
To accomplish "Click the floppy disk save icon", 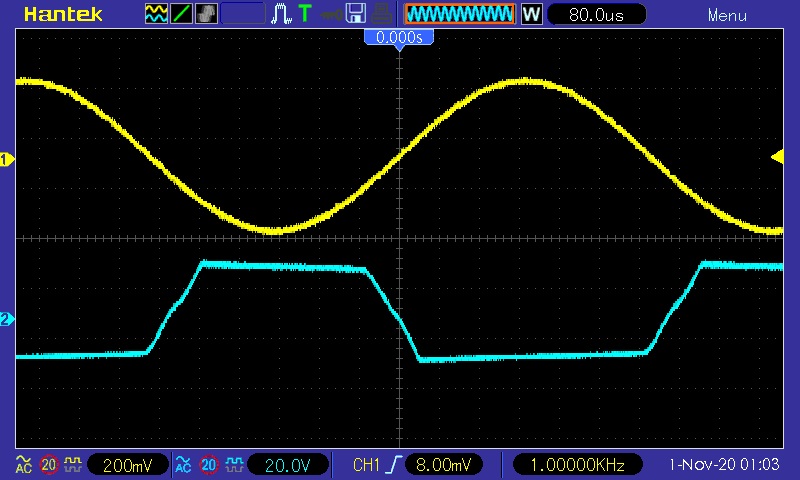I will [355, 14].
